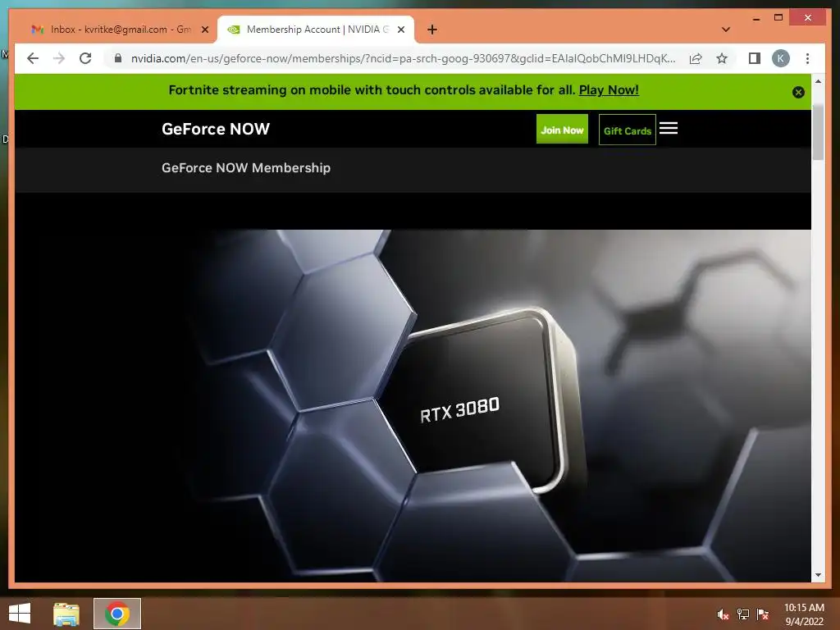This screenshot has height=630, width=840.
Task: Click the Join Now button
Action: [x=562, y=129]
